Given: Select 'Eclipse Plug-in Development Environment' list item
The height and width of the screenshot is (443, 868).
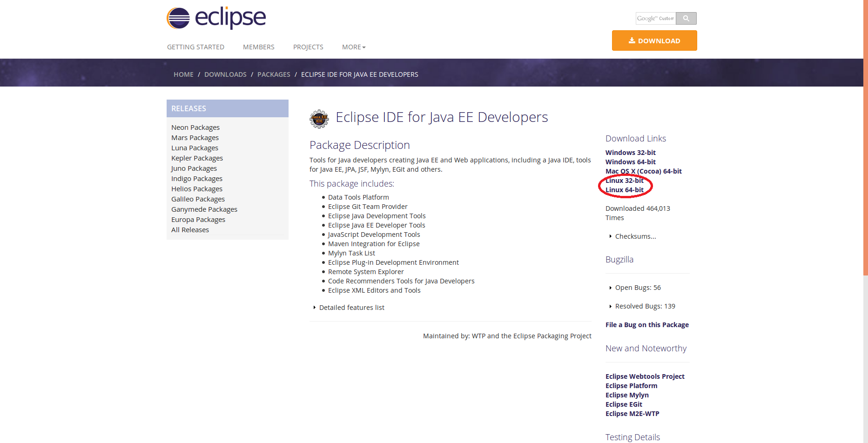Looking at the screenshot, I should coord(393,262).
